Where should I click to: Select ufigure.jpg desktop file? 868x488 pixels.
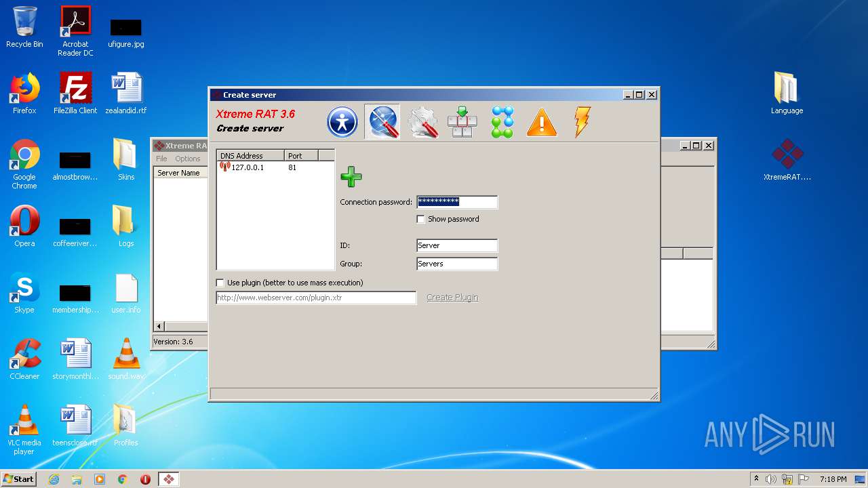click(x=126, y=31)
